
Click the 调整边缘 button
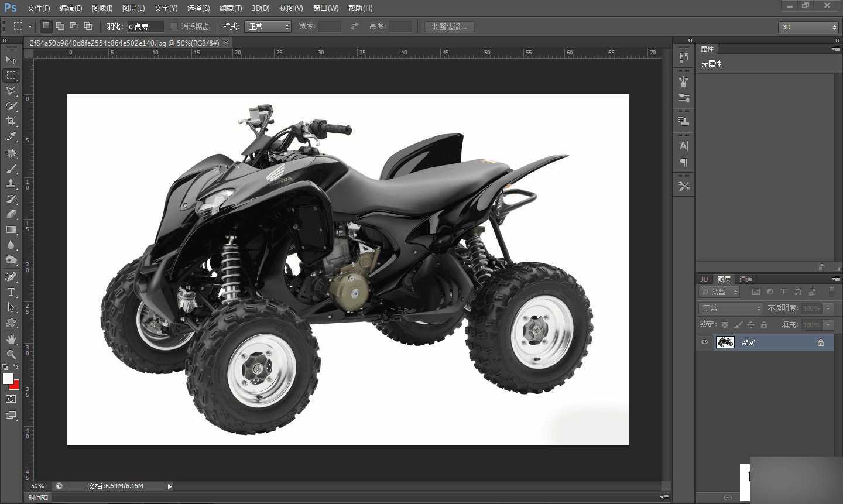(449, 26)
